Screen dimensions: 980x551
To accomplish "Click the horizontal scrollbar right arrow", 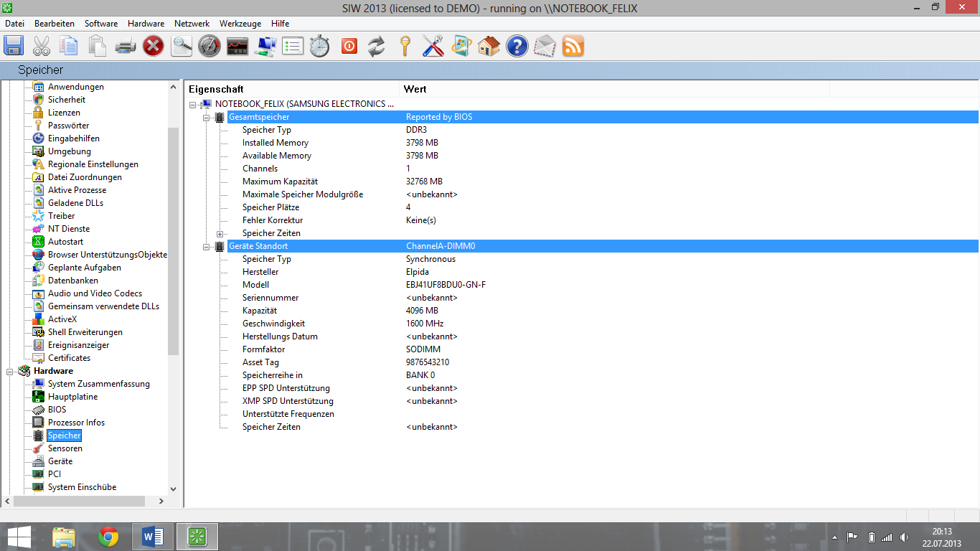I will pyautogui.click(x=161, y=501).
